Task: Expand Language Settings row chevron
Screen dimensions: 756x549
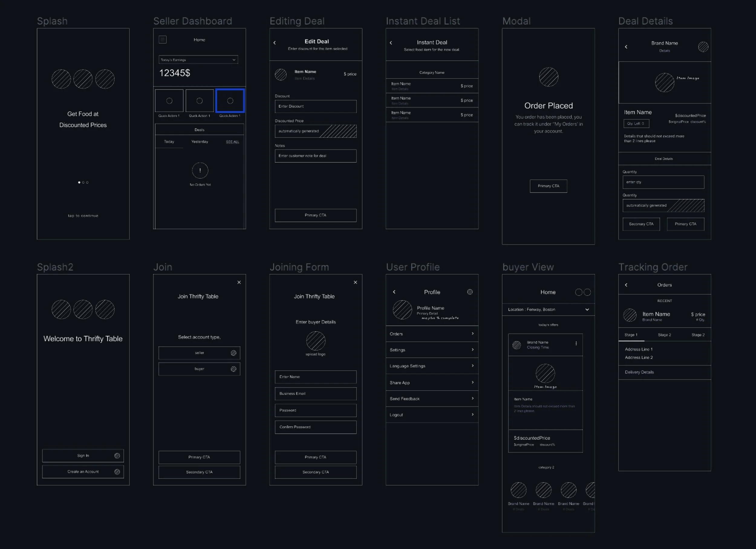Action: pyautogui.click(x=472, y=366)
